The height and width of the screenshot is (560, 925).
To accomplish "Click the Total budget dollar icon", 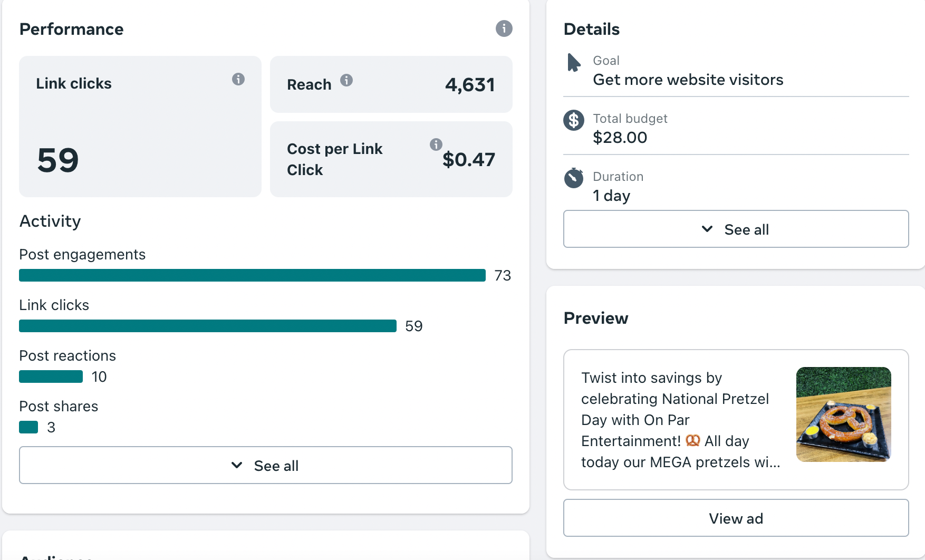I will pos(574,120).
